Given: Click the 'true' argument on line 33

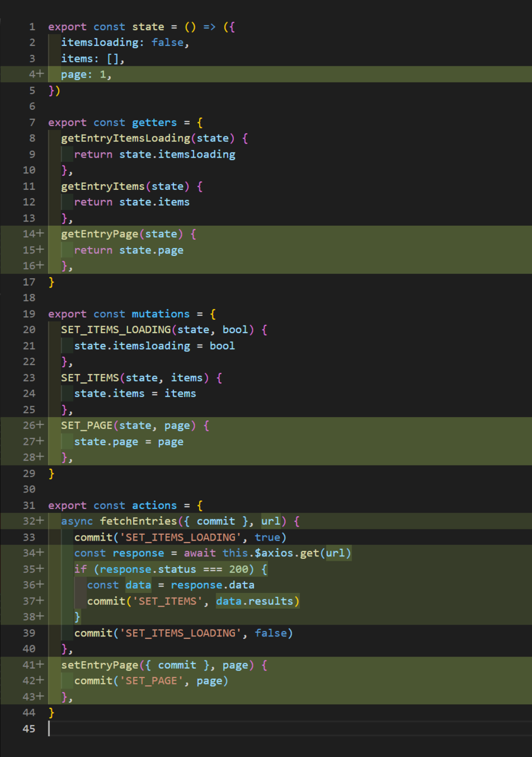Looking at the screenshot, I should coord(267,537).
